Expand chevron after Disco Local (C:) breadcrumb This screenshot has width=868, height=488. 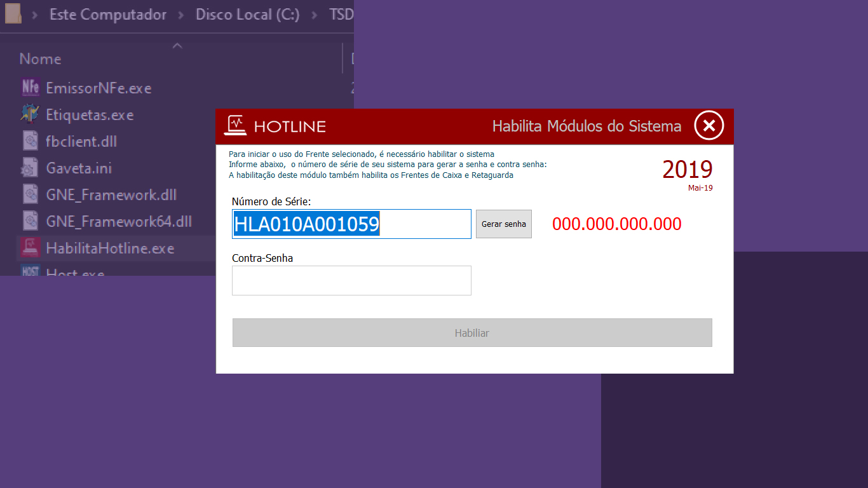click(315, 15)
